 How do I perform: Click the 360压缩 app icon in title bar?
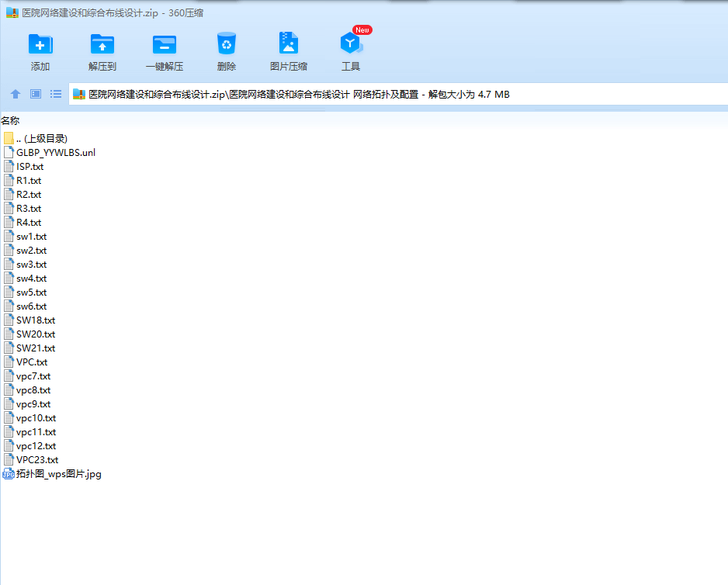12,13
